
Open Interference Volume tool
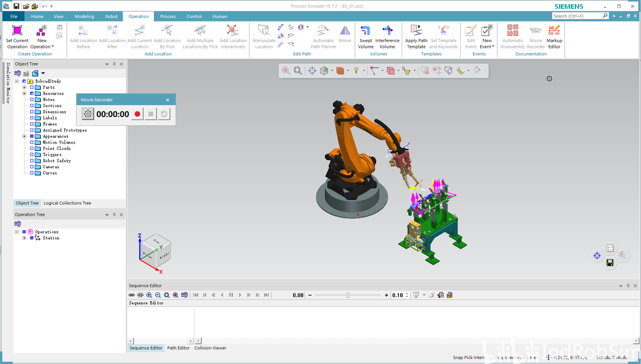[x=387, y=37]
